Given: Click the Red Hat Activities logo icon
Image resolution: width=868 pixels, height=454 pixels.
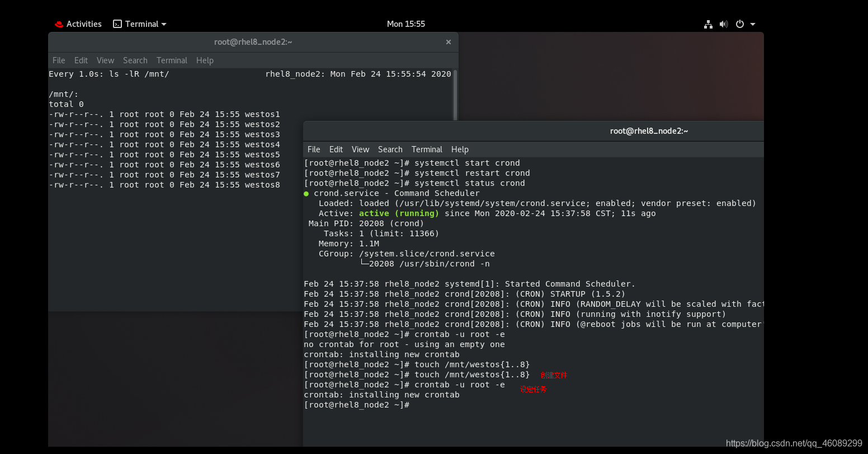Looking at the screenshot, I should point(59,24).
